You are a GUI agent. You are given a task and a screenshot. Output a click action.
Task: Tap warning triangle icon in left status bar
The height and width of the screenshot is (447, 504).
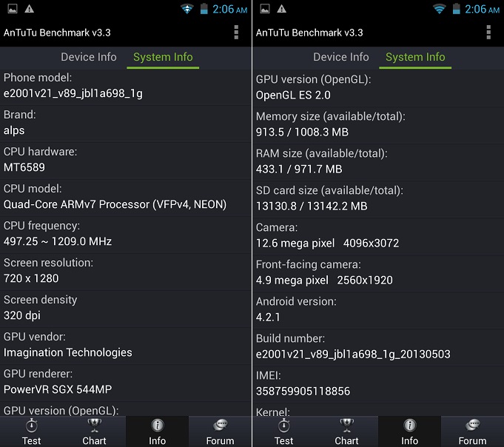point(30,9)
